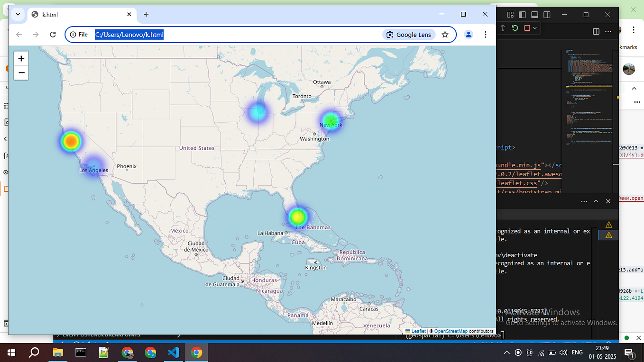Click the Chrome profile avatar icon

[469, 34]
